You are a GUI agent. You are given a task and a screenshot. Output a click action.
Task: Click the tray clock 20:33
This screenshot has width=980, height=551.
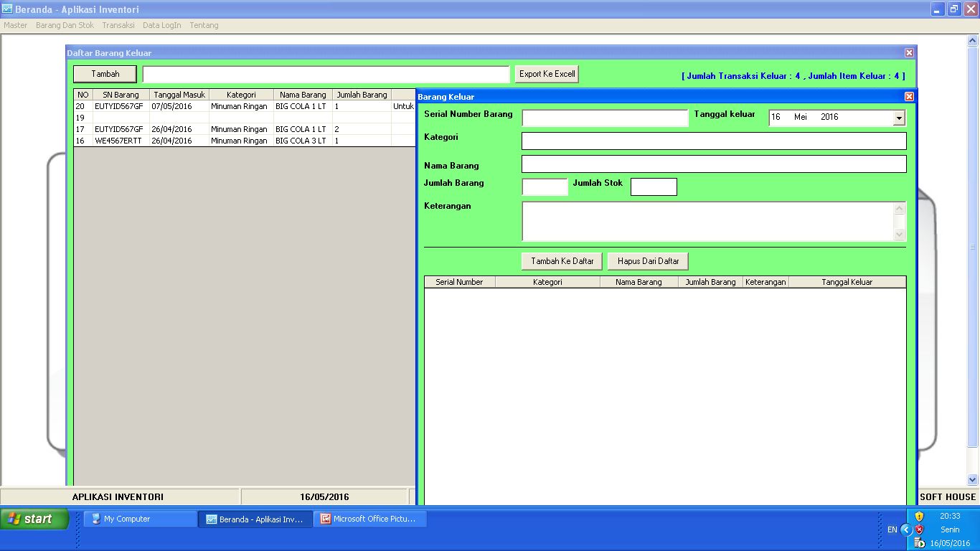[x=950, y=516]
